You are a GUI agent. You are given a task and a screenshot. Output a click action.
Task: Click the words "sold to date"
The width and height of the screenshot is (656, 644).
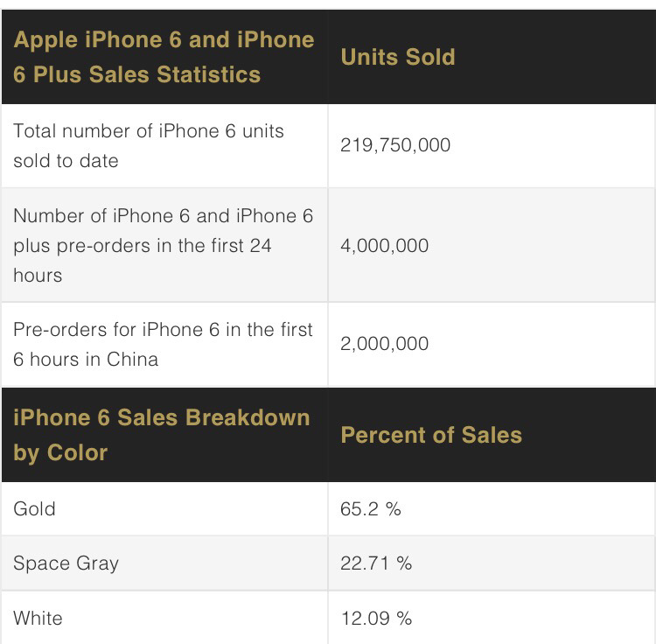[x=66, y=161]
